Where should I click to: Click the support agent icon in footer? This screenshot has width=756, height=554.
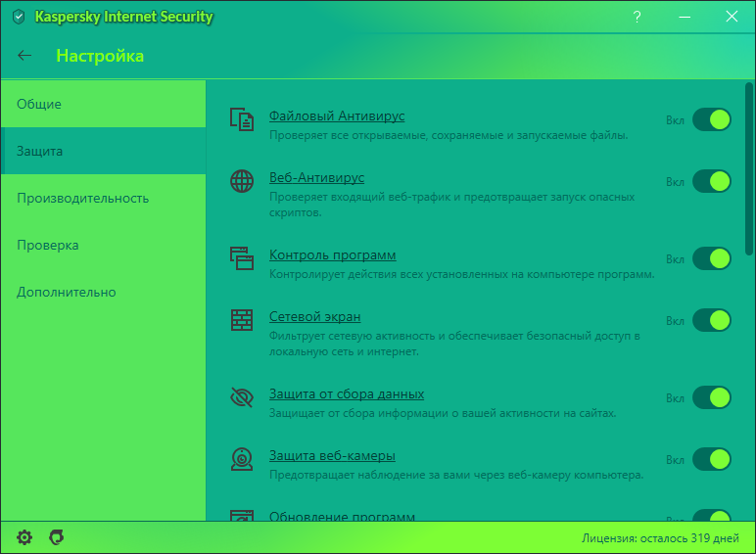coord(57,537)
